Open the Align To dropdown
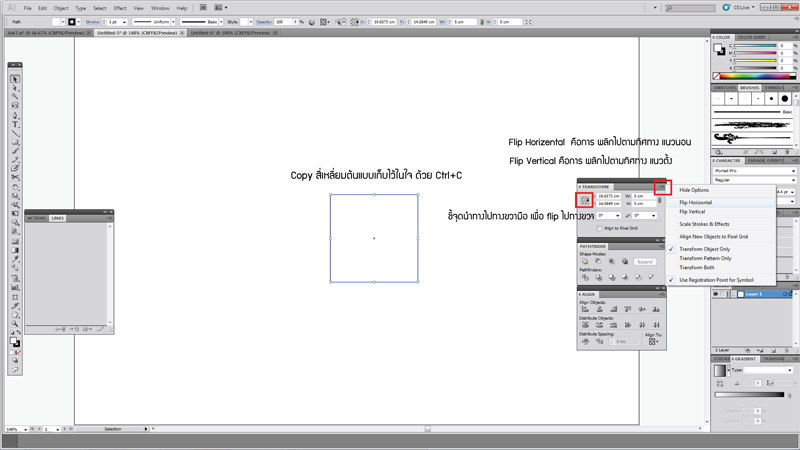800x450 pixels. tap(653, 341)
